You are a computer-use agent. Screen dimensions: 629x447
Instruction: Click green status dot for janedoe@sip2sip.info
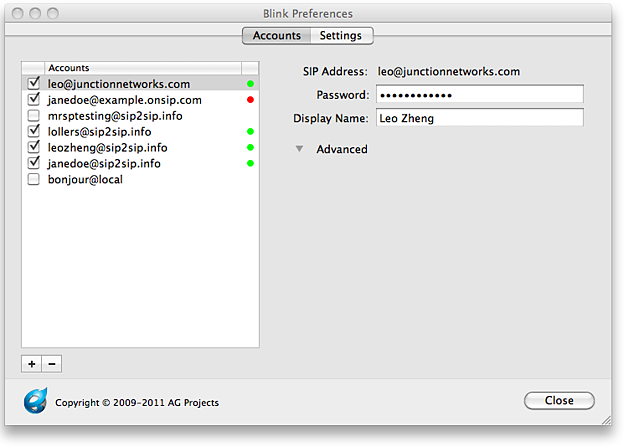pyautogui.click(x=250, y=163)
